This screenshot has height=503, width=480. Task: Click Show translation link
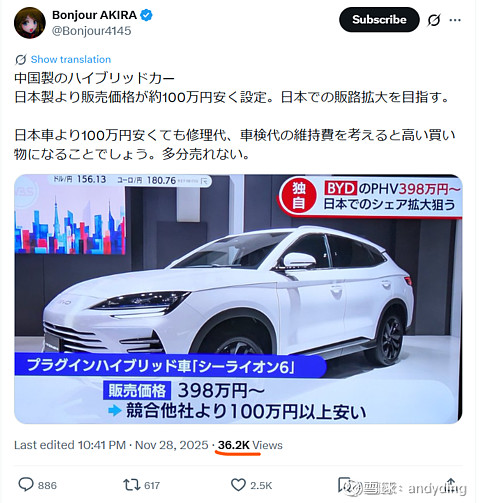click(71, 59)
